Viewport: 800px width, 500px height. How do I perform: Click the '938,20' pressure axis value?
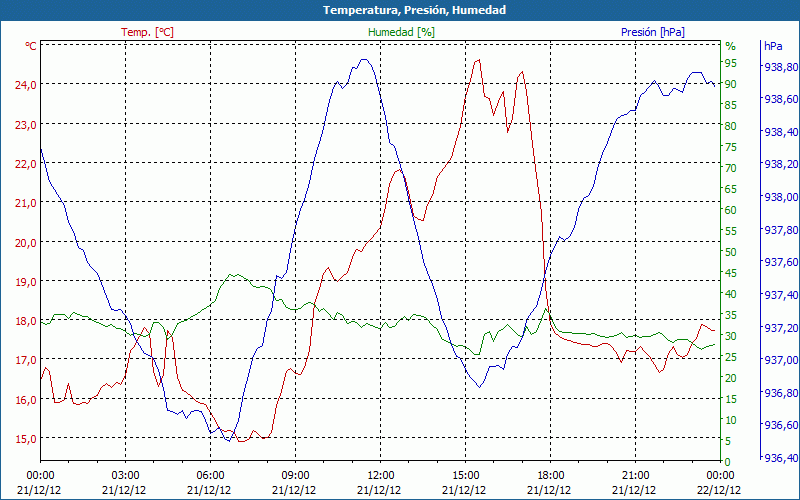tap(779, 164)
